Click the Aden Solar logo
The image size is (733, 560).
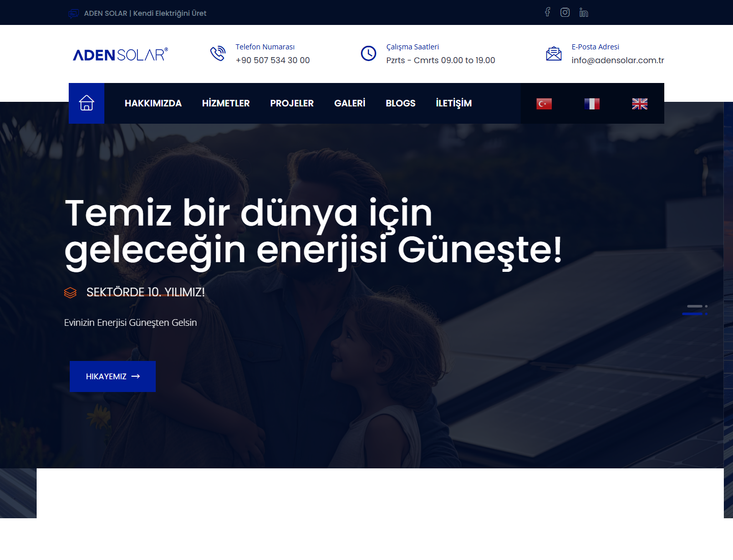[120, 54]
